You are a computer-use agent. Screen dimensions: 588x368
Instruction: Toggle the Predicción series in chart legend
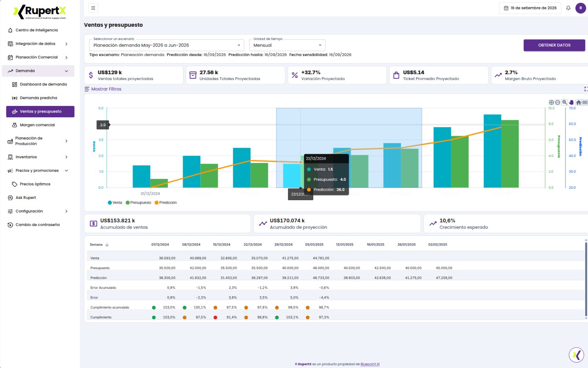point(165,203)
